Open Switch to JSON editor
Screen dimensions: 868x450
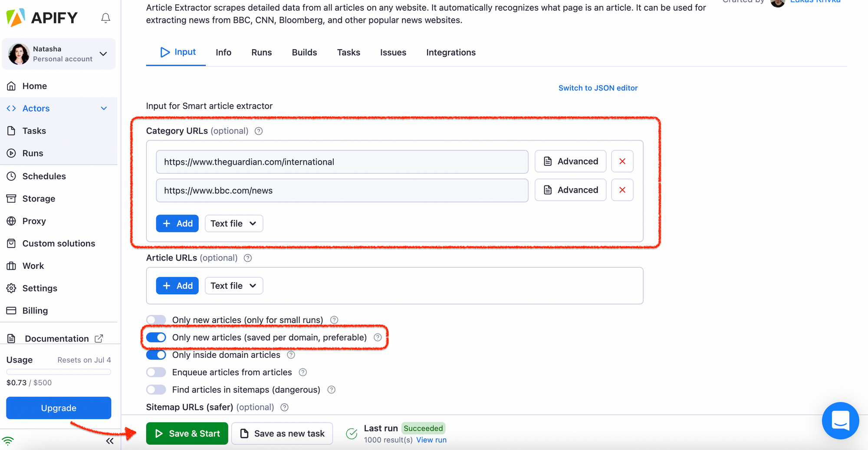tap(598, 88)
